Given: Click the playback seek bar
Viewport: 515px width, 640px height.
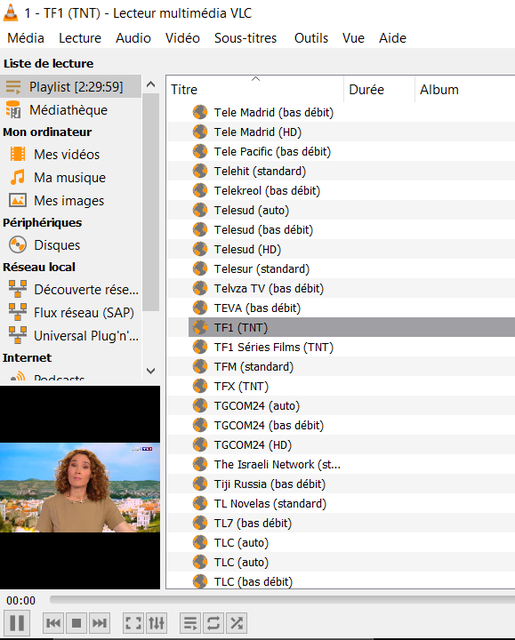Looking at the screenshot, I should 282,600.
